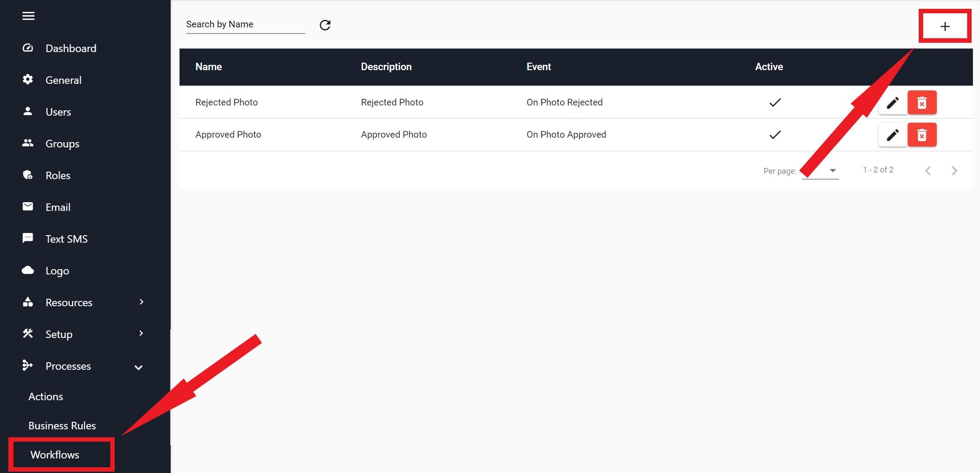The height and width of the screenshot is (473, 980).
Task: Edit the Rejected Photo workflow
Action: [893, 103]
